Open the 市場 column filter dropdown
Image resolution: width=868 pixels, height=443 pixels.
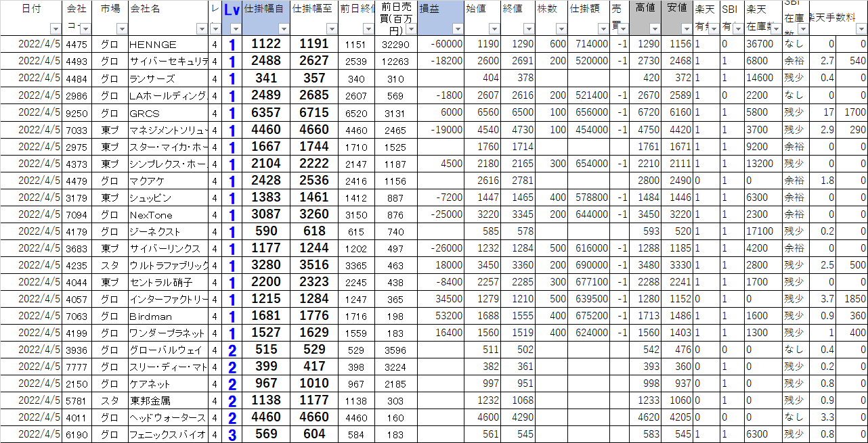pyautogui.click(x=121, y=29)
